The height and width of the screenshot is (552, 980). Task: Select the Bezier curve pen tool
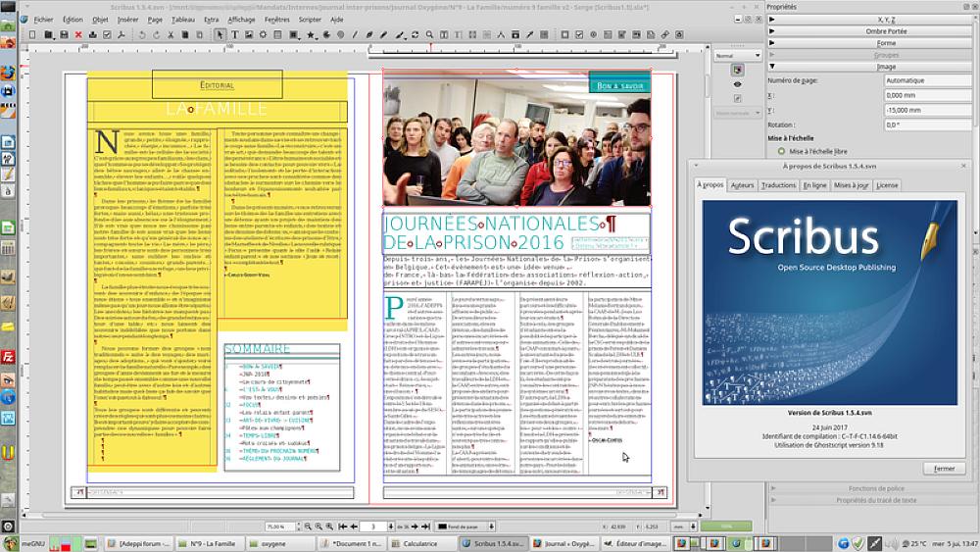tap(369, 35)
